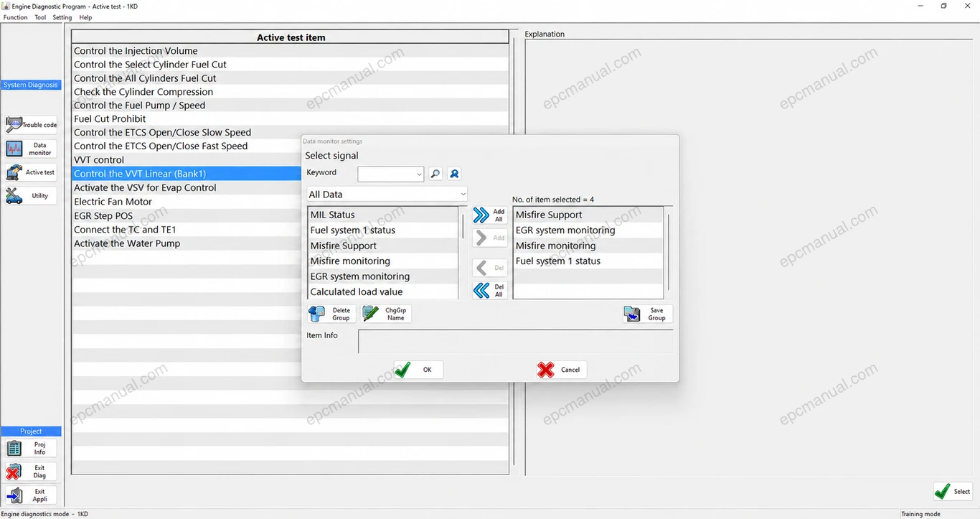Open the Trouble code diagnosis tool

point(32,125)
